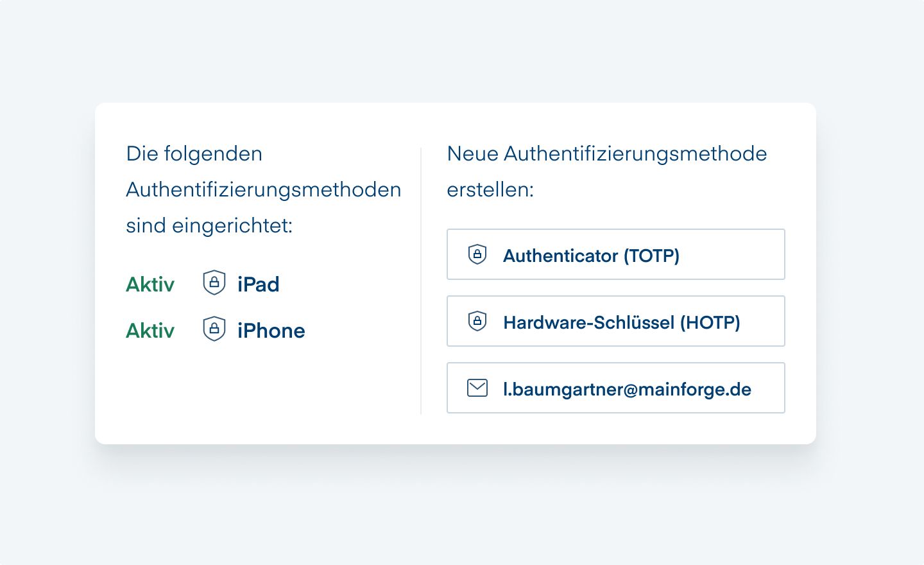Create a new Authenticator (TOTP) method
924x565 pixels.
[x=616, y=254]
